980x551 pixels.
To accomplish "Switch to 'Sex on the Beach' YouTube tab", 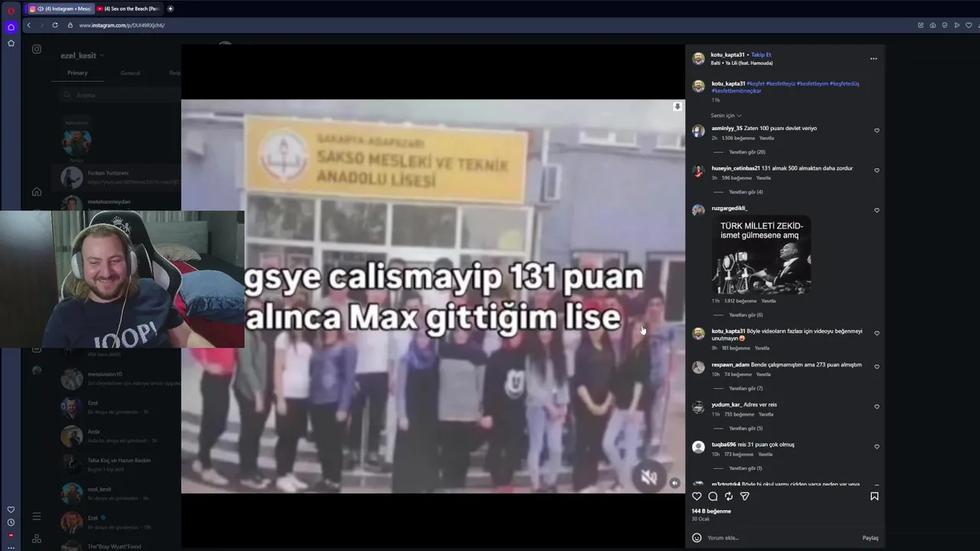I will pos(129,8).
